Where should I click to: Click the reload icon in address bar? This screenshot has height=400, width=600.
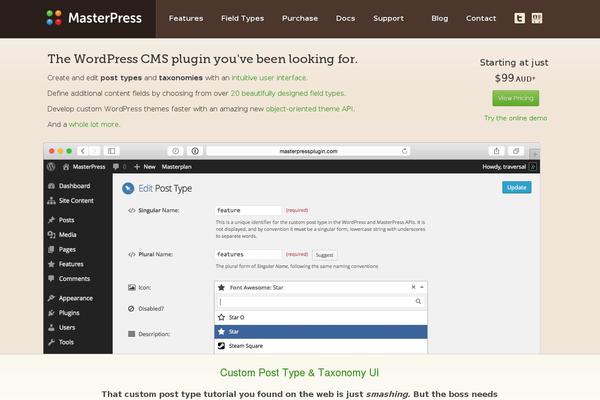point(404,151)
